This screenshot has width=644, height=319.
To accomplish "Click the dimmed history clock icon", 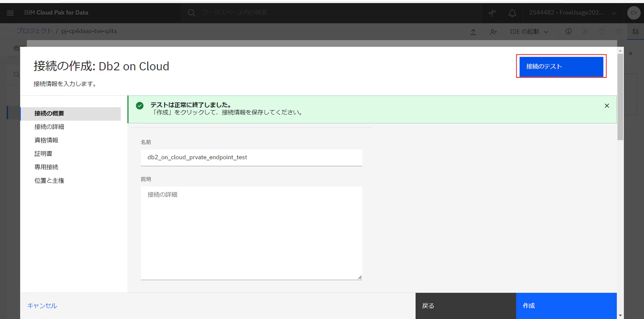I will (602, 31).
